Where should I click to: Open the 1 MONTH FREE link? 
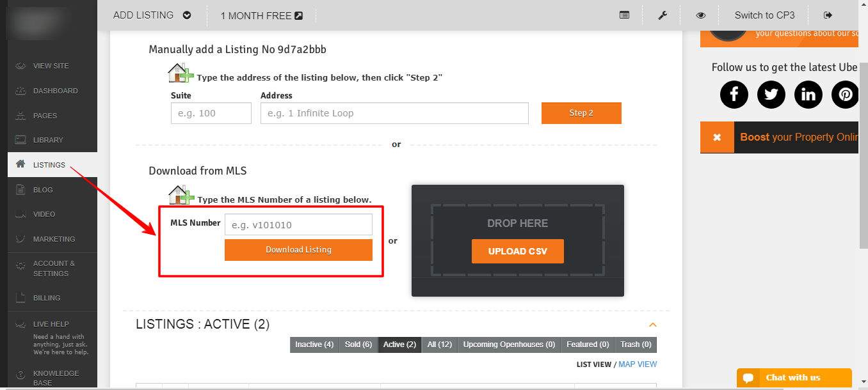pos(261,15)
